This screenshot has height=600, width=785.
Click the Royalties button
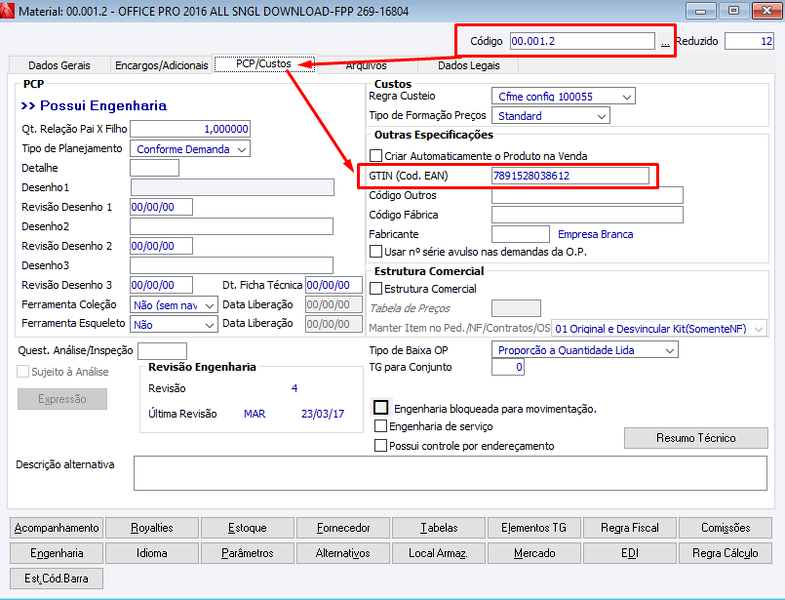coord(152,528)
